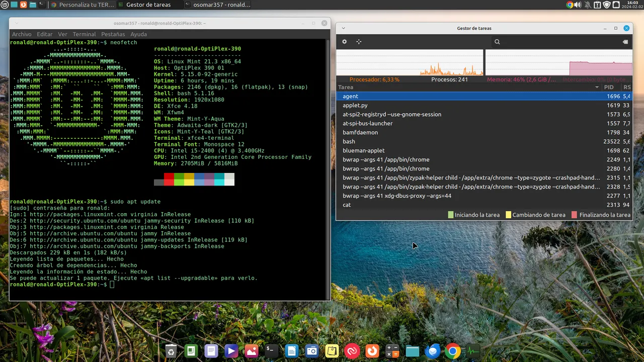The width and height of the screenshot is (644, 362).
Task: Click the Memoria usage label
Action: click(521, 79)
